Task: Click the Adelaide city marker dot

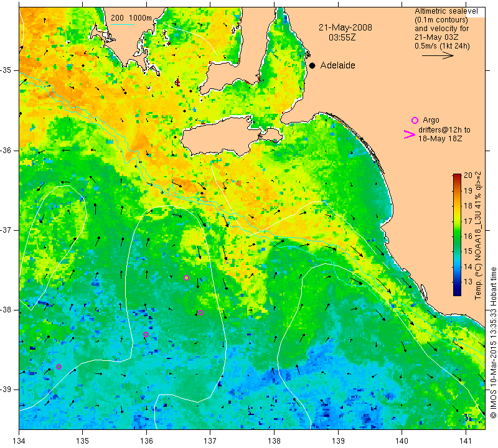Action: pos(312,65)
